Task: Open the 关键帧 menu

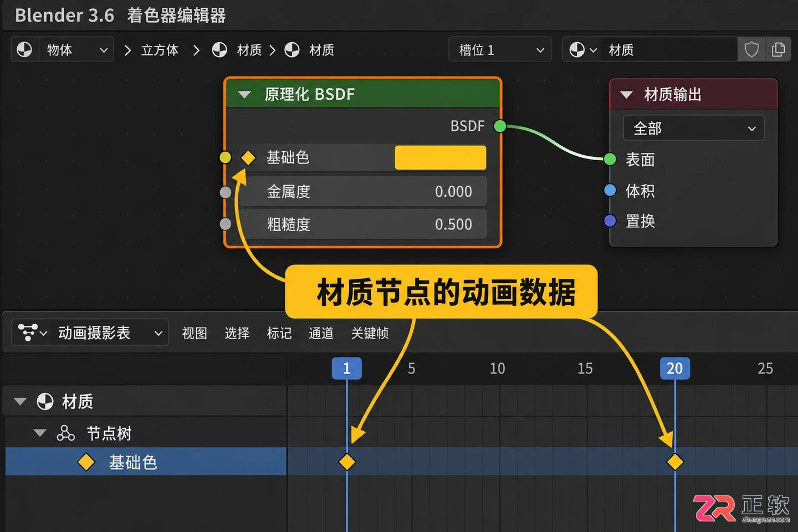Action: 370,333
